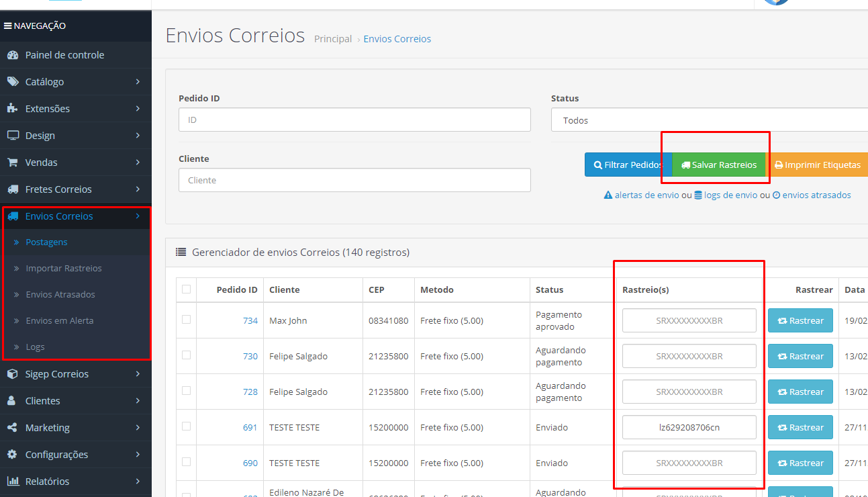Click the Sigep Correios box icon
The width and height of the screenshot is (868, 497).
(13, 374)
